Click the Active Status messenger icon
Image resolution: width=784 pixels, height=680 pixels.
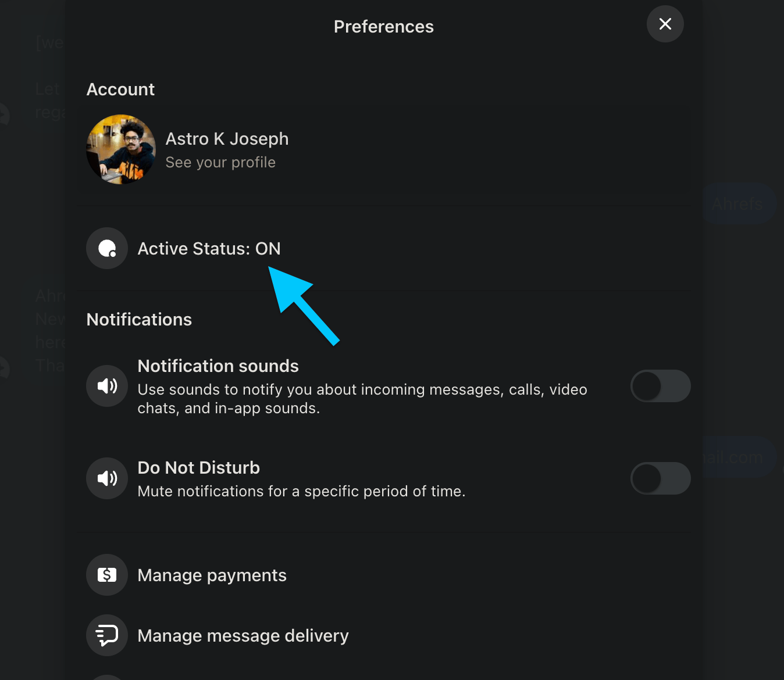(107, 248)
